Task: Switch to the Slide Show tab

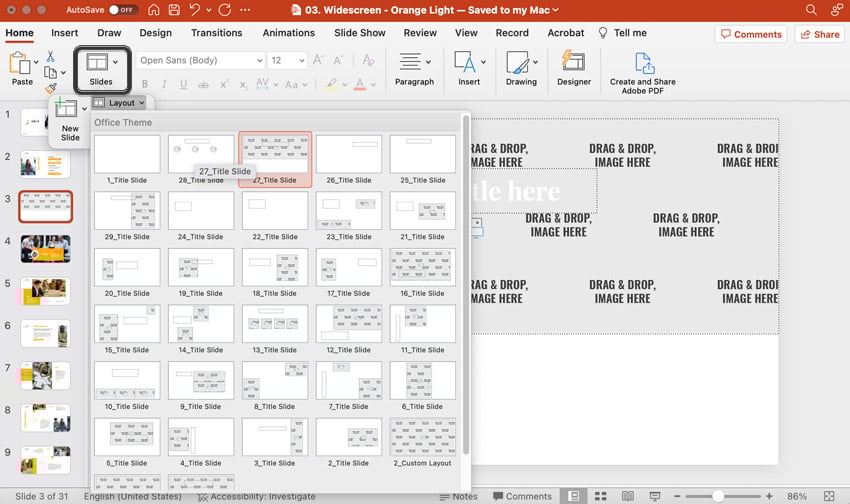Action: click(359, 33)
